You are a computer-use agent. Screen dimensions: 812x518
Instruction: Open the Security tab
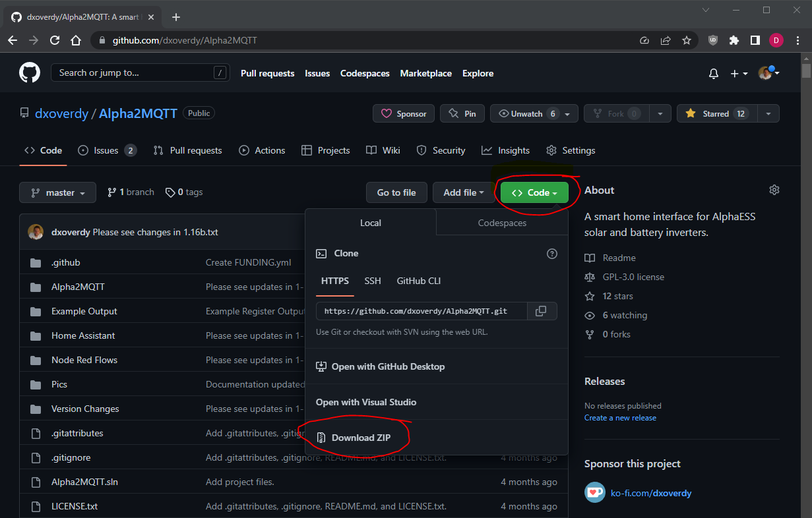[441, 150]
